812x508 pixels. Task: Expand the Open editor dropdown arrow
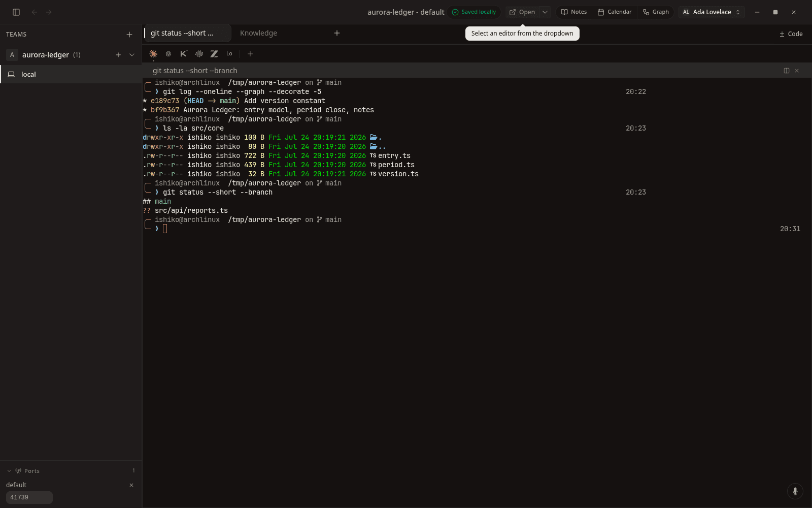pos(545,12)
